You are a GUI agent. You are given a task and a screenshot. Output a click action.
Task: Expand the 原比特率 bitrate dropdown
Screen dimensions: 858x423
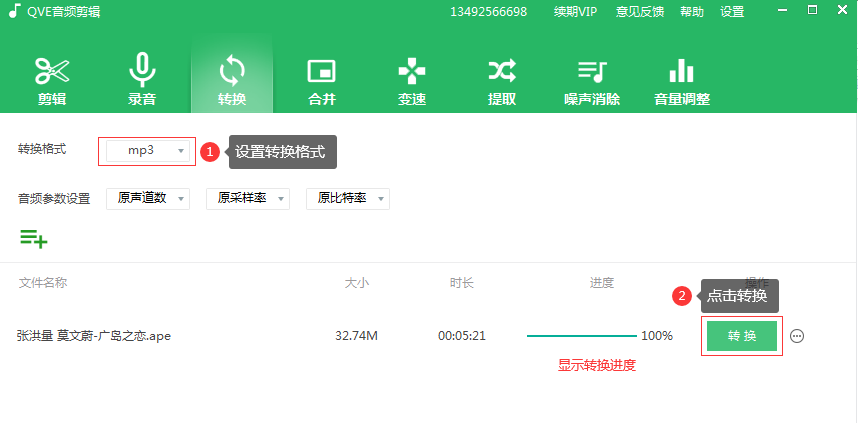[348, 199]
